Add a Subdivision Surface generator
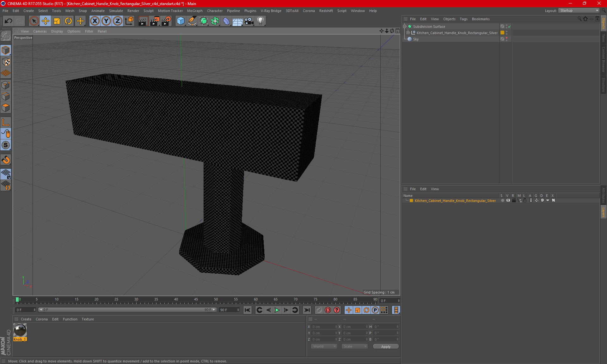This screenshot has width=607, height=364. [x=204, y=21]
